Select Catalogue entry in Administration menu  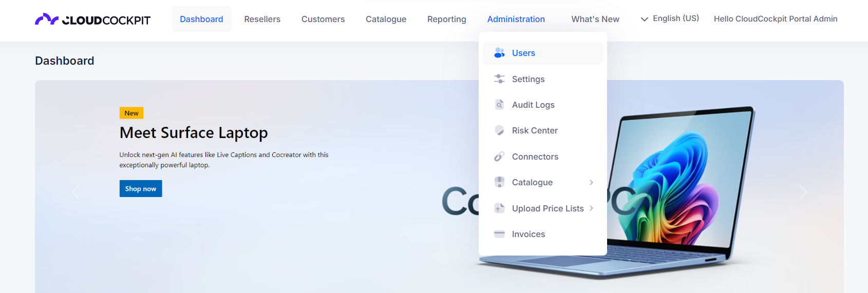[x=543, y=182]
